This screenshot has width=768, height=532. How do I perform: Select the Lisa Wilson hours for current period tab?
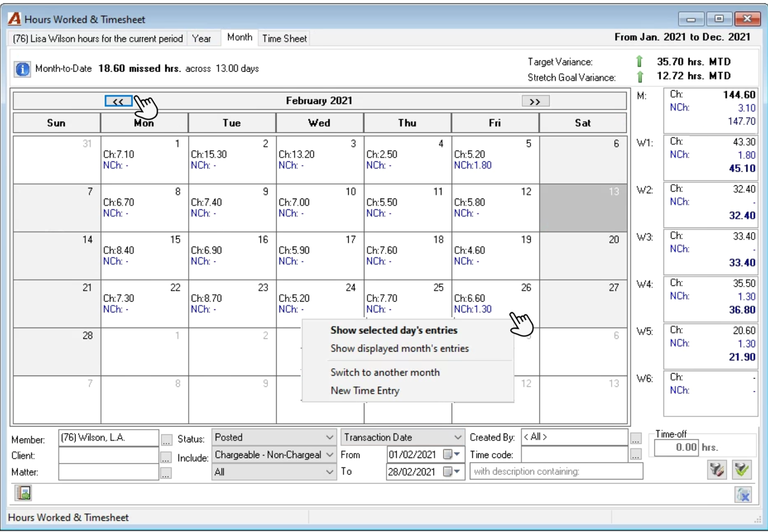point(98,39)
